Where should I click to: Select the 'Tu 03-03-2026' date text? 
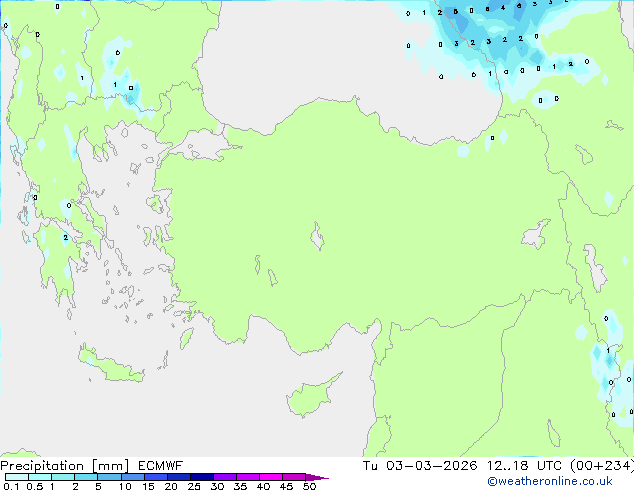tap(420, 466)
